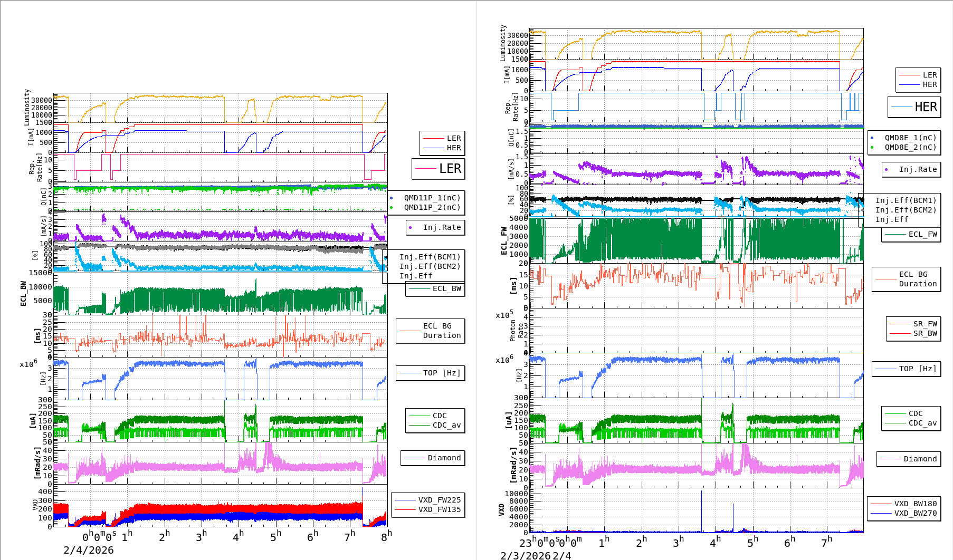Screen dimensions: 953x560
Task: Click the 2/4/2026 date label under left plot
Action: coord(89,550)
